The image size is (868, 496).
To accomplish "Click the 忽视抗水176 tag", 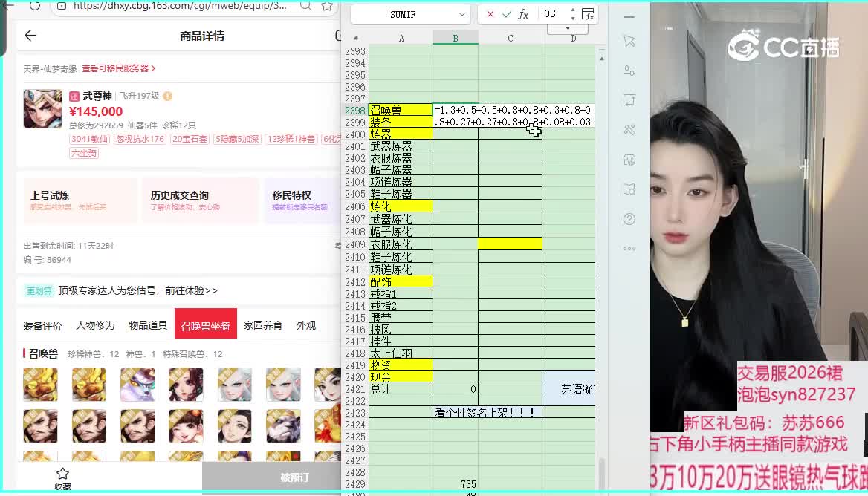I will point(140,139).
